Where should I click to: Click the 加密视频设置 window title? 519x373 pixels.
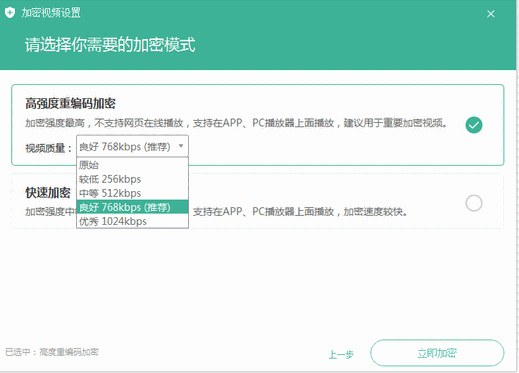point(51,13)
